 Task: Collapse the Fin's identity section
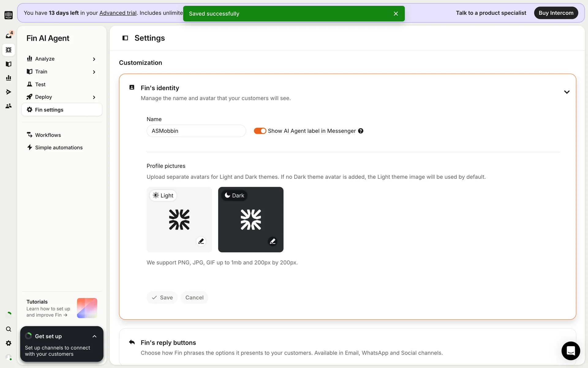point(567,92)
